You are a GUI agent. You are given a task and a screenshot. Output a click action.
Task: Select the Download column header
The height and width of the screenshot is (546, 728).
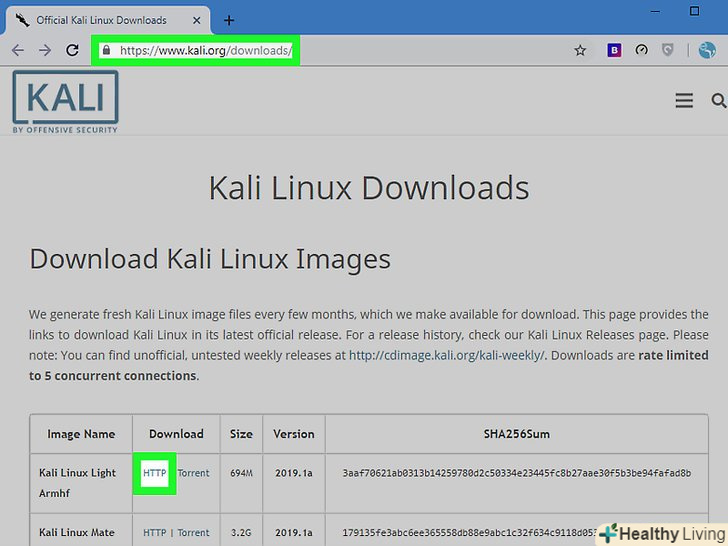coord(176,434)
